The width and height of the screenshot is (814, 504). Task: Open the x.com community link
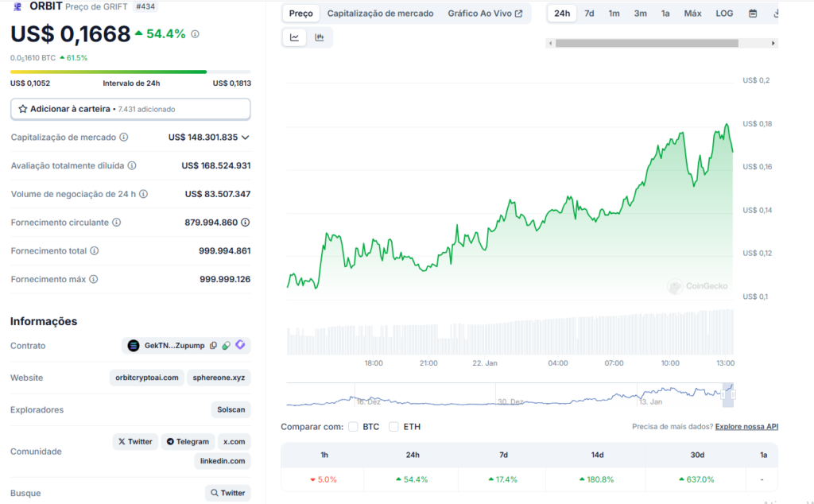[235, 442]
